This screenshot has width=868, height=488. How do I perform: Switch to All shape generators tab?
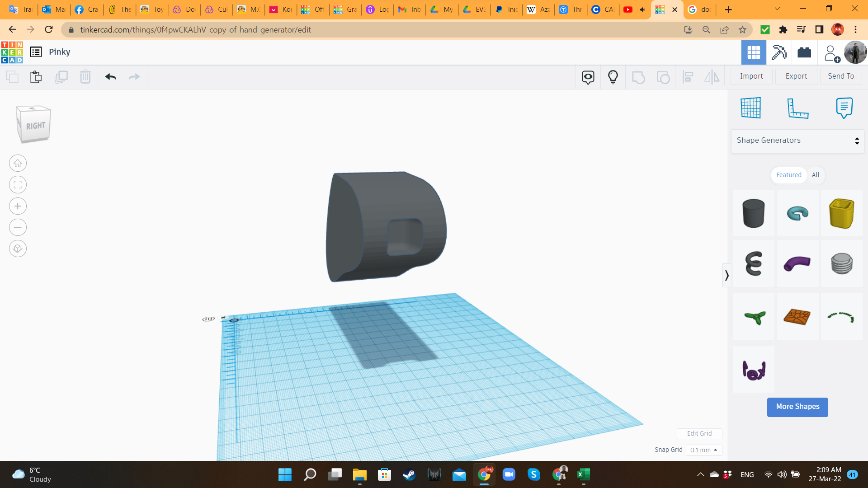point(816,175)
